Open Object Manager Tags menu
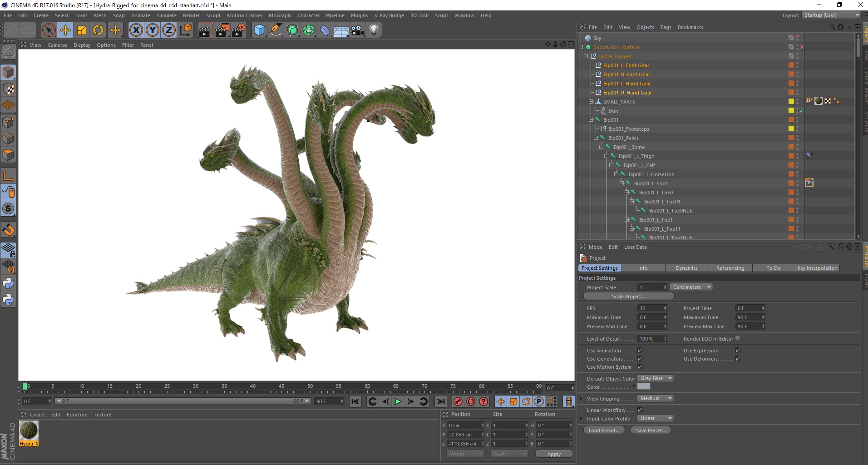Image resolution: width=868 pixels, height=465 pixels. (x=666, y=27)
